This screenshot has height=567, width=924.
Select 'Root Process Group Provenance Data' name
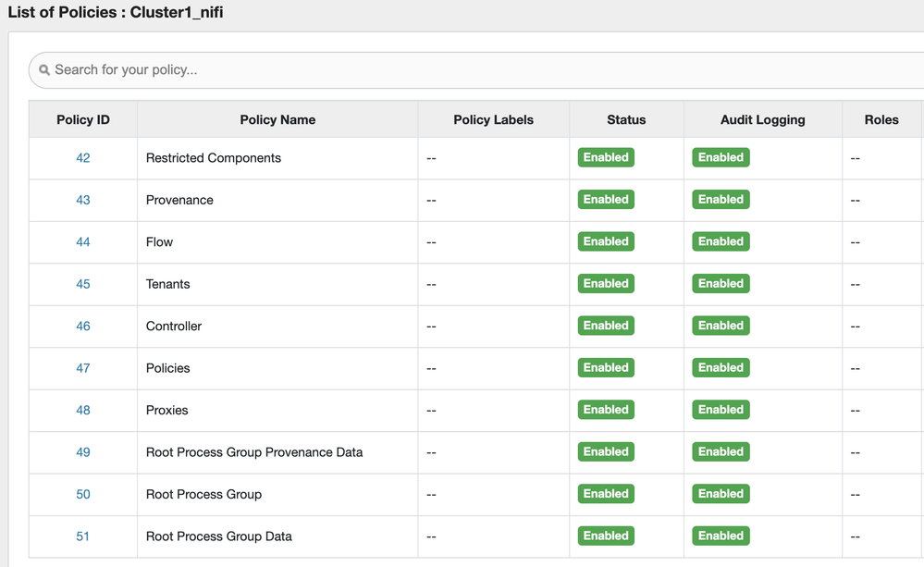254,452
